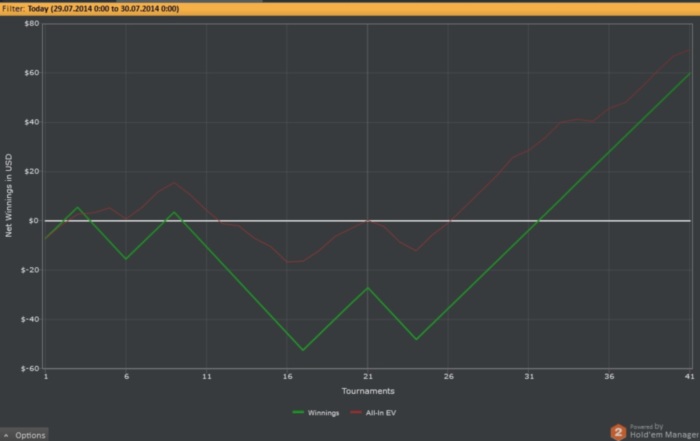Click the $40 y-axis label

point(32,122)
